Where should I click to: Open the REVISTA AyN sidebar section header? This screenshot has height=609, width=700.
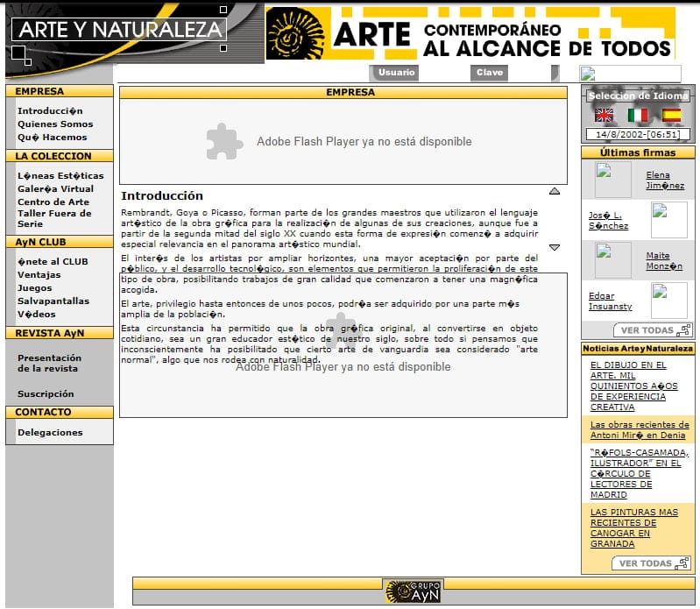tap(60, 333)
